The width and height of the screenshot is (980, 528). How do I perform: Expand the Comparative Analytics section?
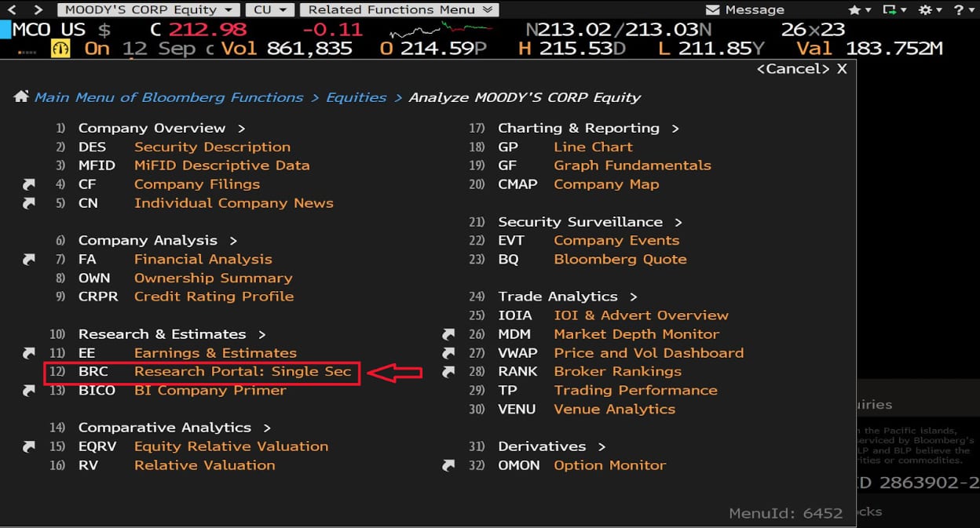(174, 428)
